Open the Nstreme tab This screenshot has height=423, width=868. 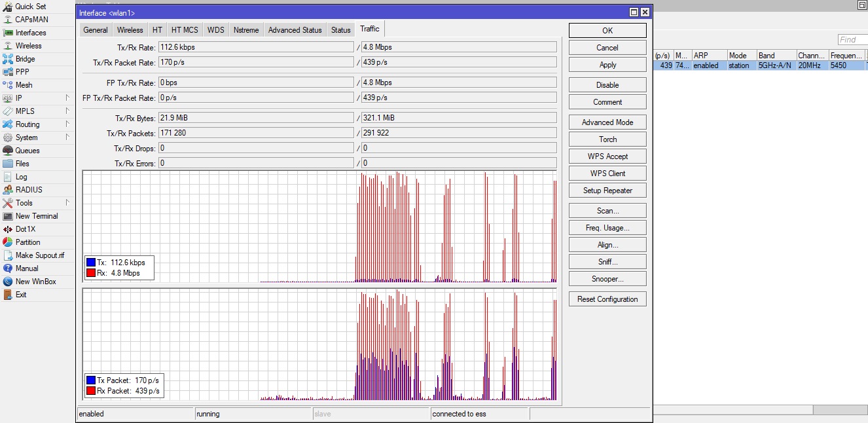pos(245,29)
